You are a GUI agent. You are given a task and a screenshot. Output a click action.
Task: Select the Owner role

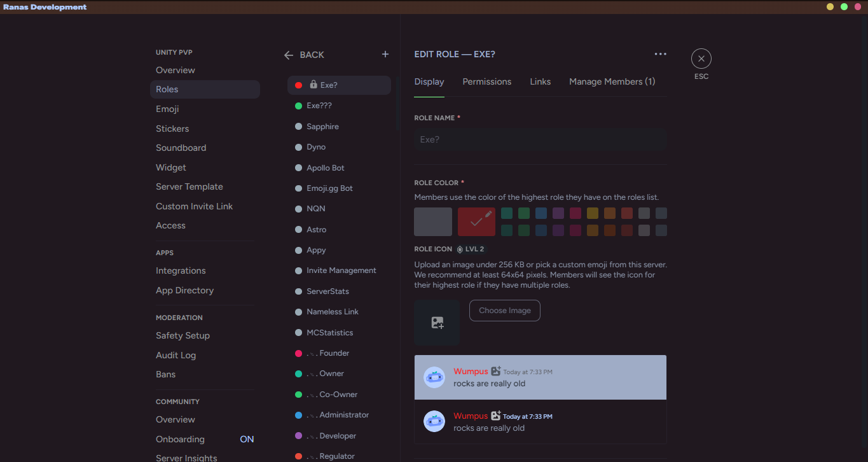(x=339, y=374)
